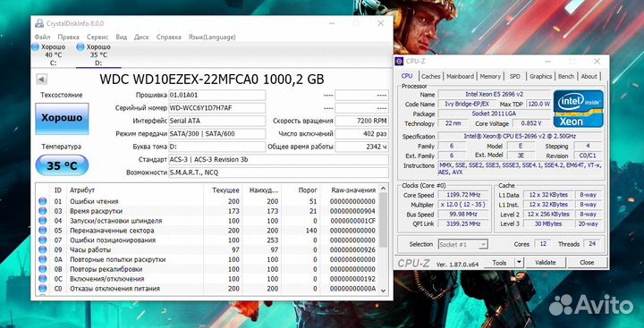
Task: Click the firmware field 01.01A01
Action: pyautogui.click(x=217, y=96)
